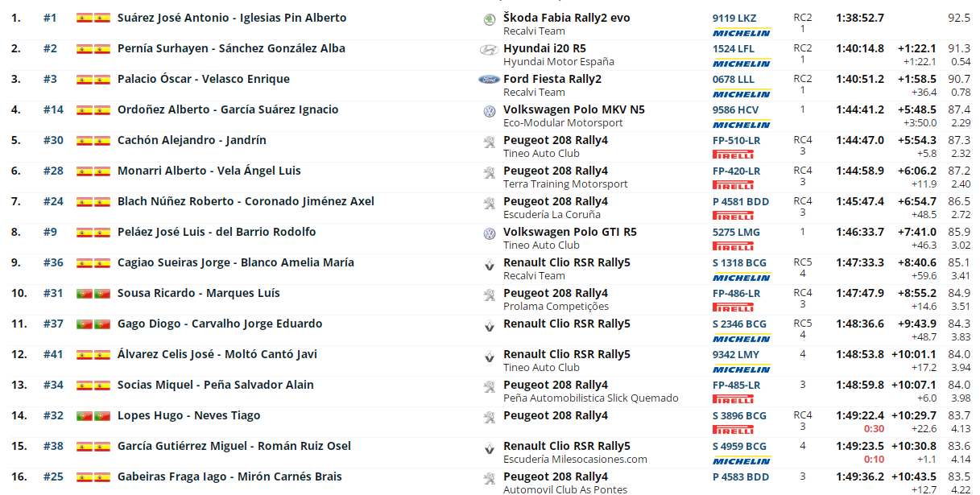Open crew Lopes Hugo - Neves Tiago
The image size is (980, 495).
[x=189, y=415]
